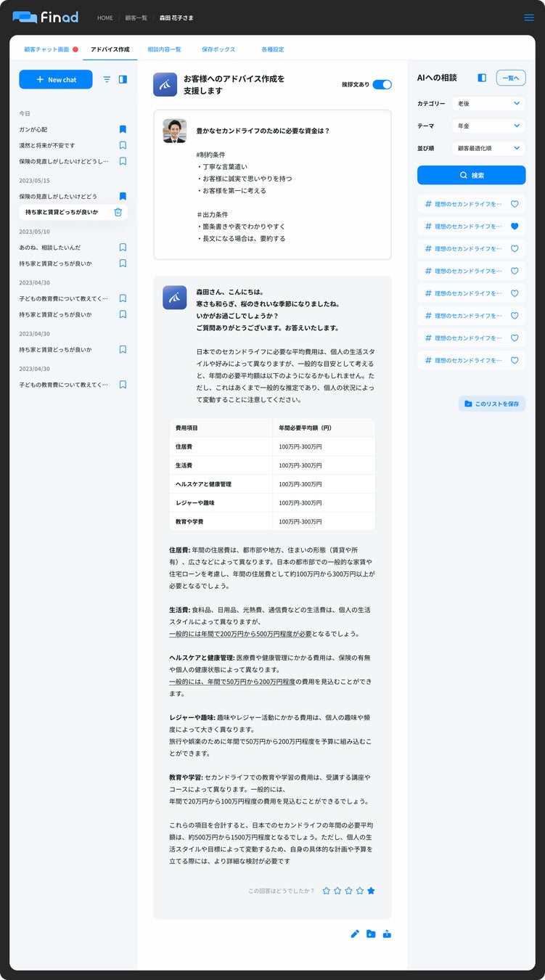Click underlined text 一般的には年間で200万円から500万円程度が必要
The width and height of the screenshot is (545, 980).
click(240, 634)
